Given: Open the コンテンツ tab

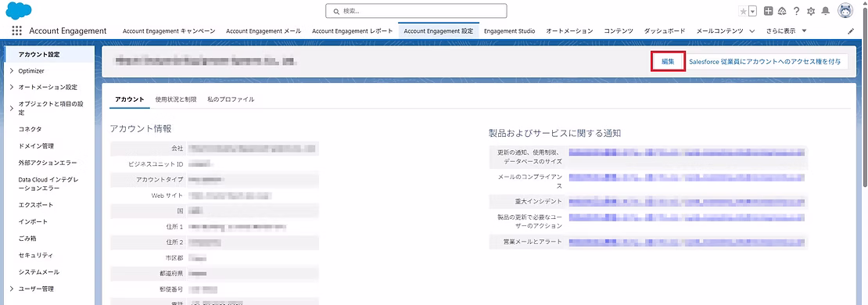Looking at the screenshot, I should [619, 31].
